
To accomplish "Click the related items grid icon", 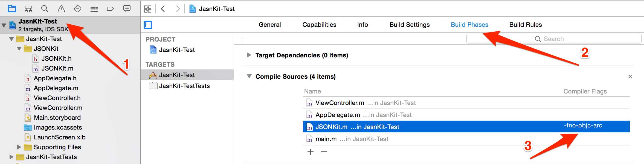I will click(x=148, y=9).
